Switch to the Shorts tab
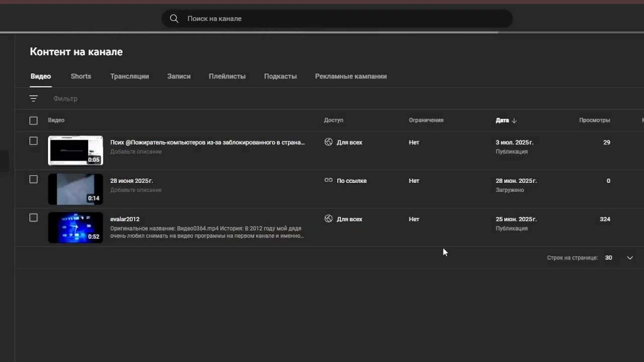The height and width of the screenshot is (362, 644). click(x=81, y=76)
